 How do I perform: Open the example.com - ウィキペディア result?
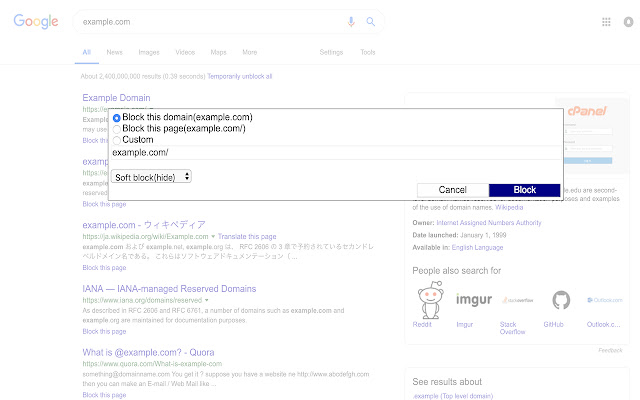(144, 225)
